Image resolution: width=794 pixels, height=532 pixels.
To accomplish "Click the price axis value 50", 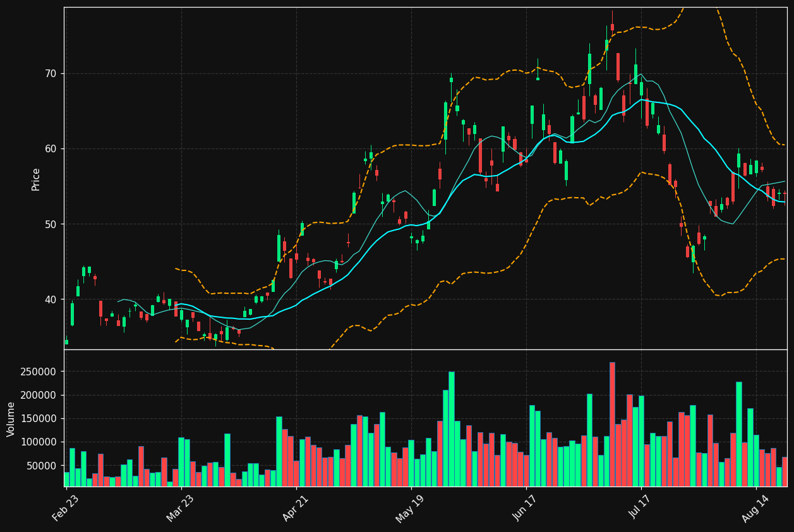I will tap(51, 224).
